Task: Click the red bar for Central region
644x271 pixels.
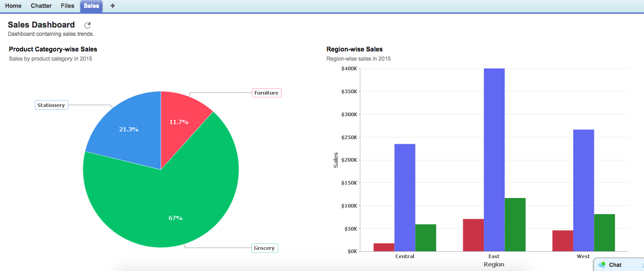Action: [384, 247]
